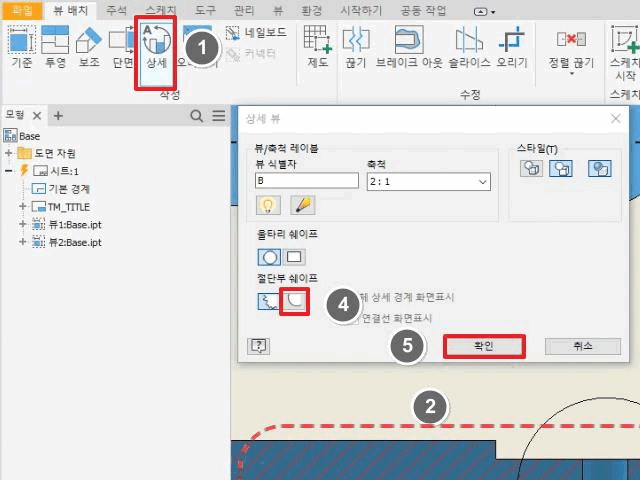
Task: Choose jagged cutout shape
Action: point(269,302)
